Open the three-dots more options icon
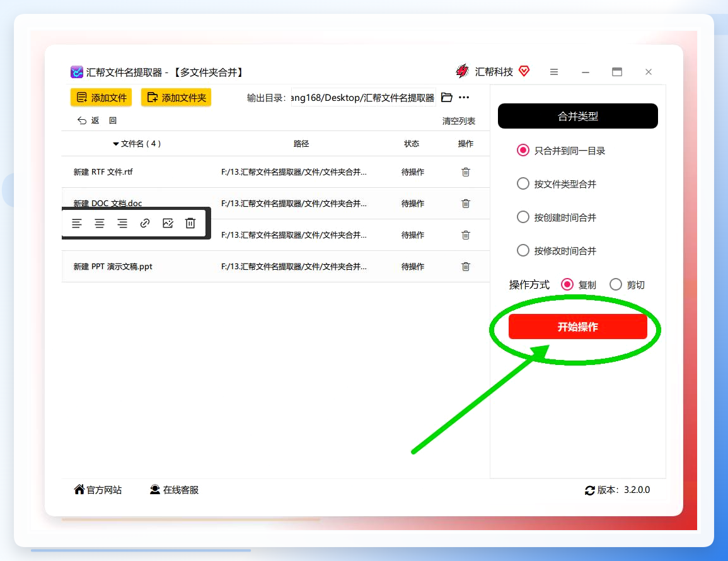The image size is (728, 561). [x=464, y=98]
